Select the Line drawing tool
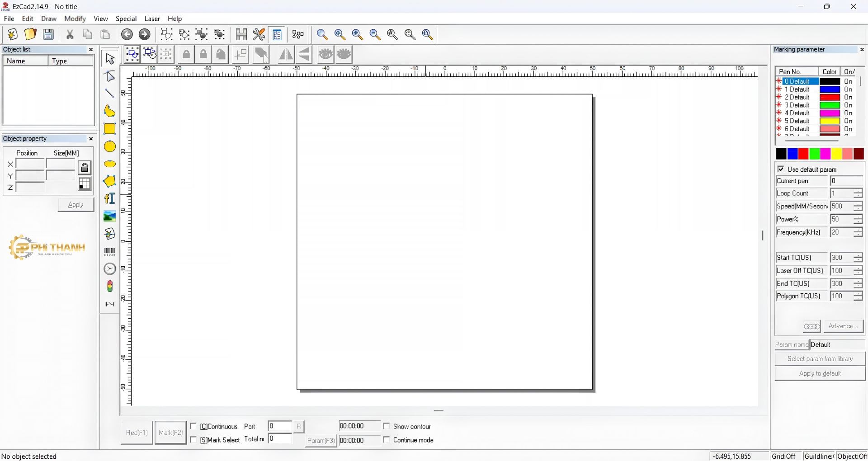The image size is (868, 461). 110,94
